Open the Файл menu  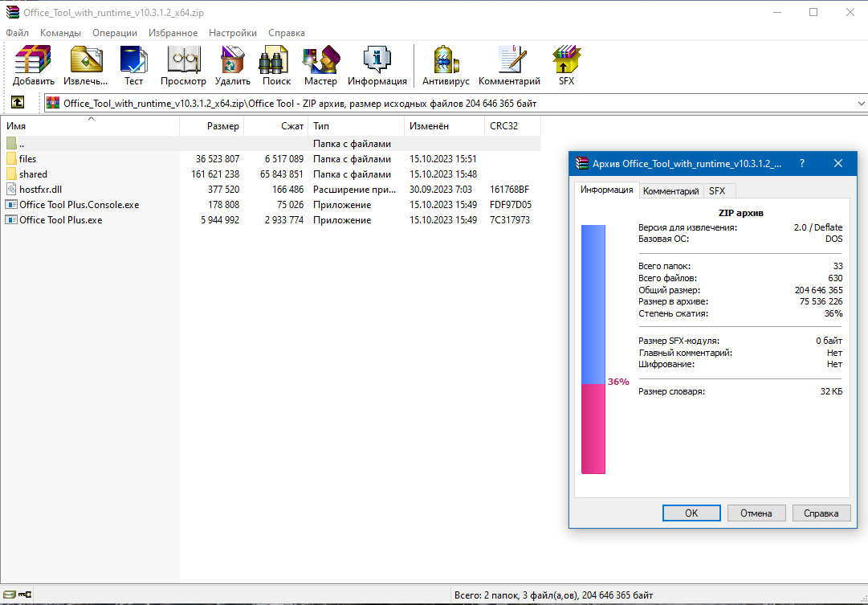(17, 33)
